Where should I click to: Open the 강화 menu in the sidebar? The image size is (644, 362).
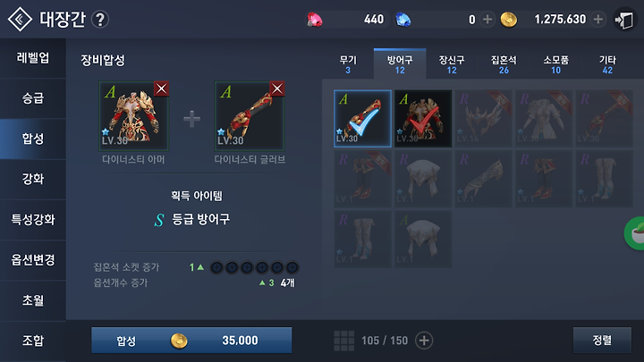(33, 179)
